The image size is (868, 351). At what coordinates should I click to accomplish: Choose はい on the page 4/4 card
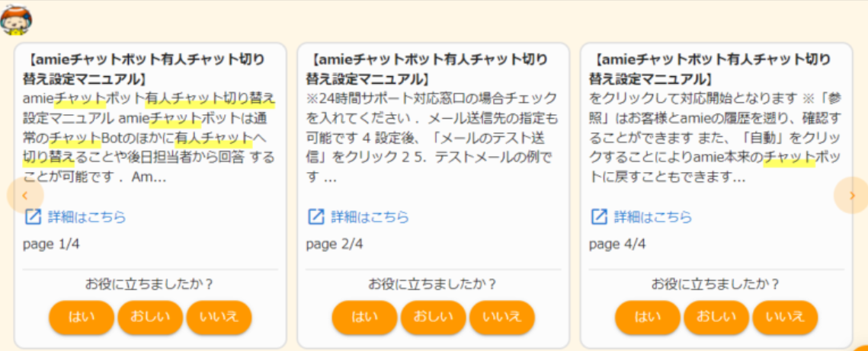click(648, 317)
